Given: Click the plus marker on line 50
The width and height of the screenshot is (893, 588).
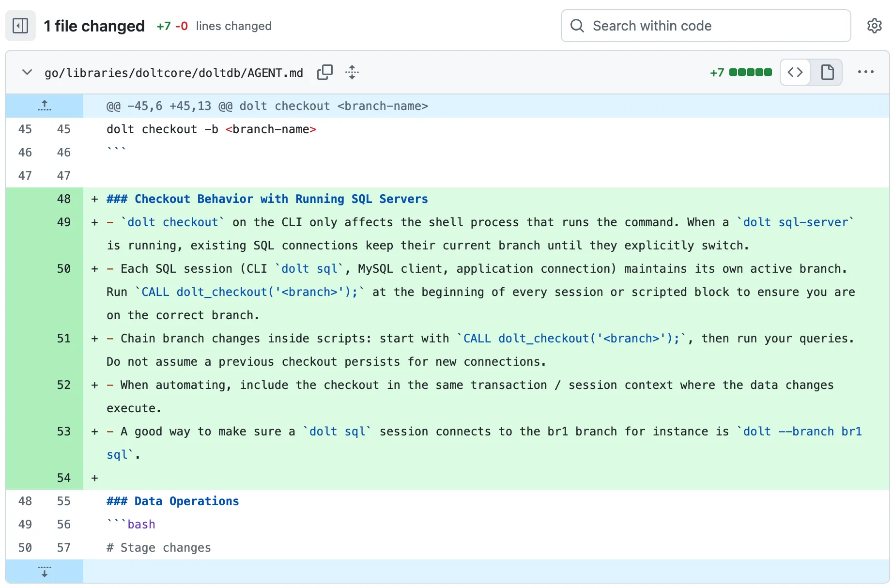Looking at the screenshot, I should pos(95,269).
